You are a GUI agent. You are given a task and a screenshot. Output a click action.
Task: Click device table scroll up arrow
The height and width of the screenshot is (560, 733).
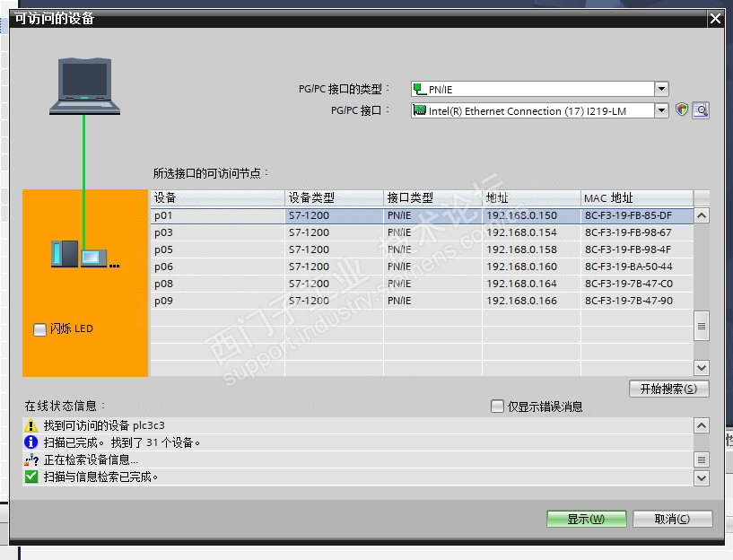coord(702,215)
